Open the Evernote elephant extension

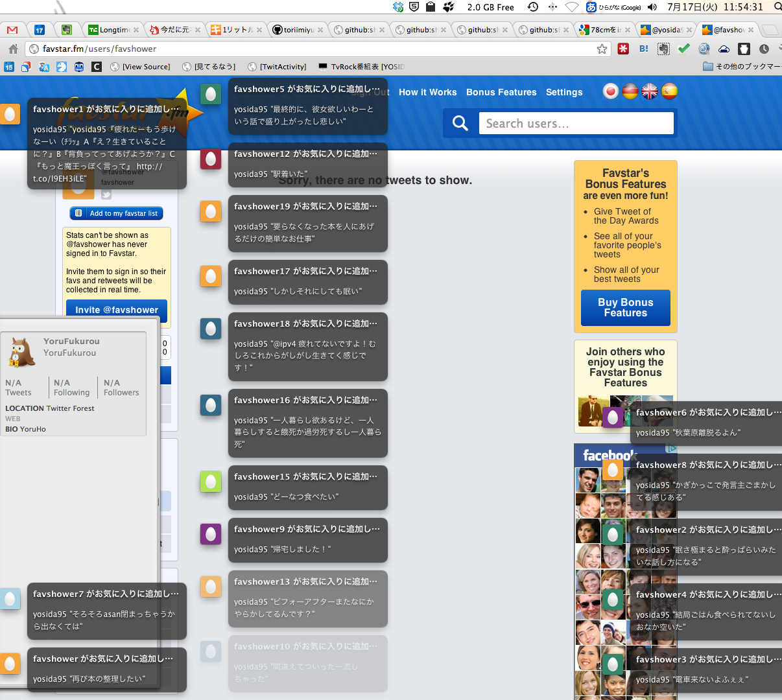(663, 49)
